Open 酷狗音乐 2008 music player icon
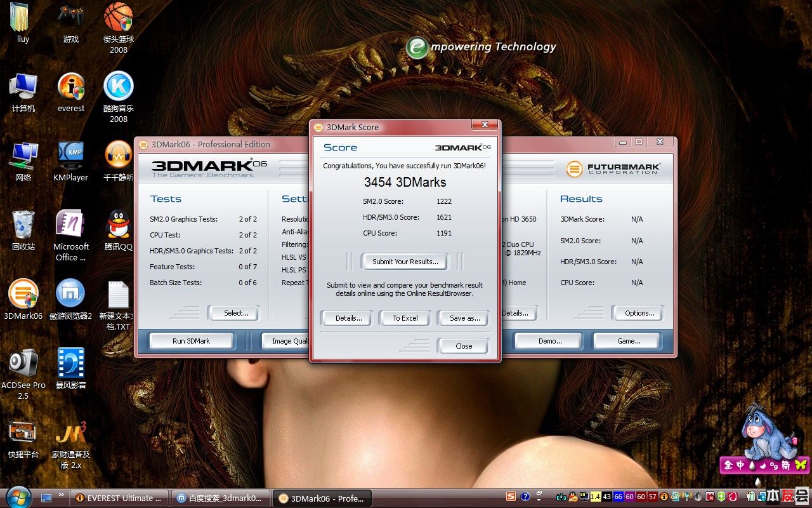Viewport: 812px width, 508px height. point(119,97)
